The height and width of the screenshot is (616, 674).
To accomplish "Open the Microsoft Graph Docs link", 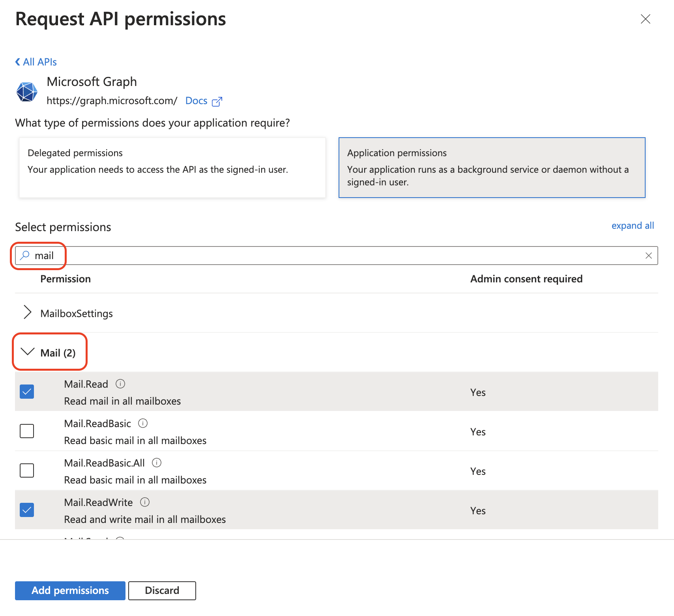I will click(x=196, y=101).
